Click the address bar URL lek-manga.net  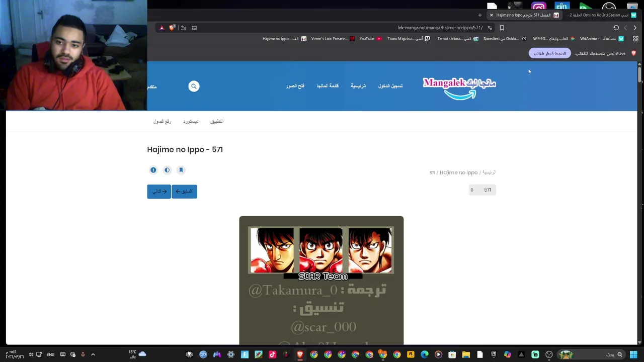[440, 28]
